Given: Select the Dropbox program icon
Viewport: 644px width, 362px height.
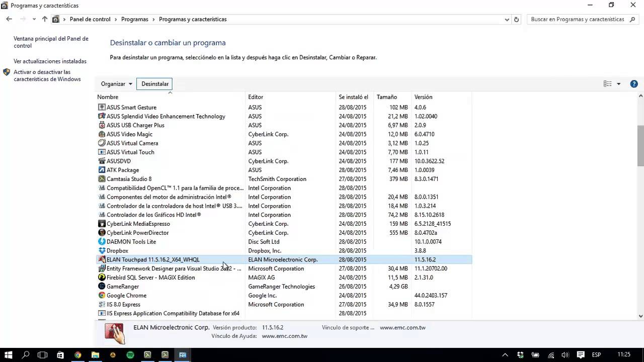Looking at the screenshot, I should [x=102, y=251].
